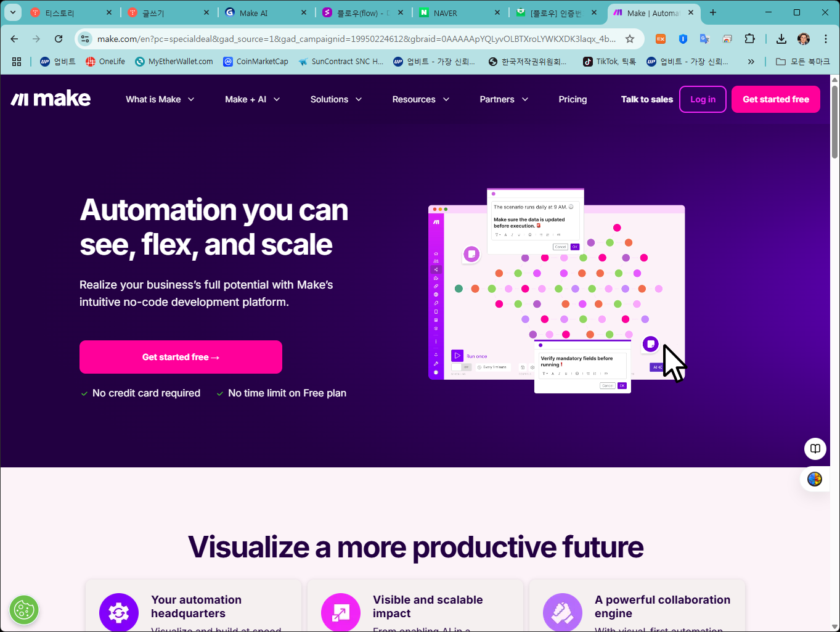
Task: Click the cast media extension icon
Action: (727, 39)
